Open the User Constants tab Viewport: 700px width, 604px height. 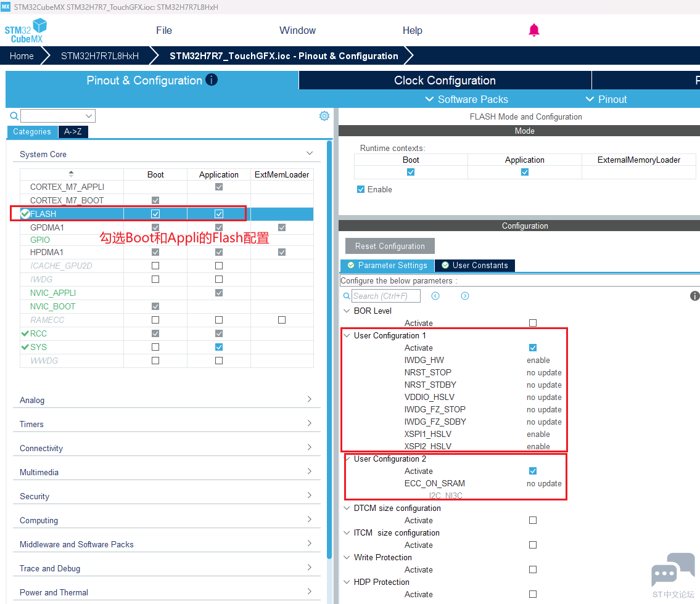pos(474,266)
